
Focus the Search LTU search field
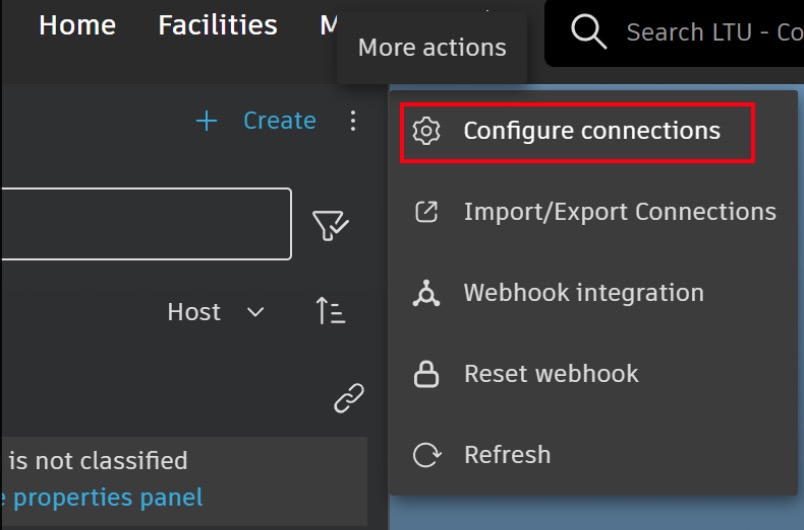710,33
